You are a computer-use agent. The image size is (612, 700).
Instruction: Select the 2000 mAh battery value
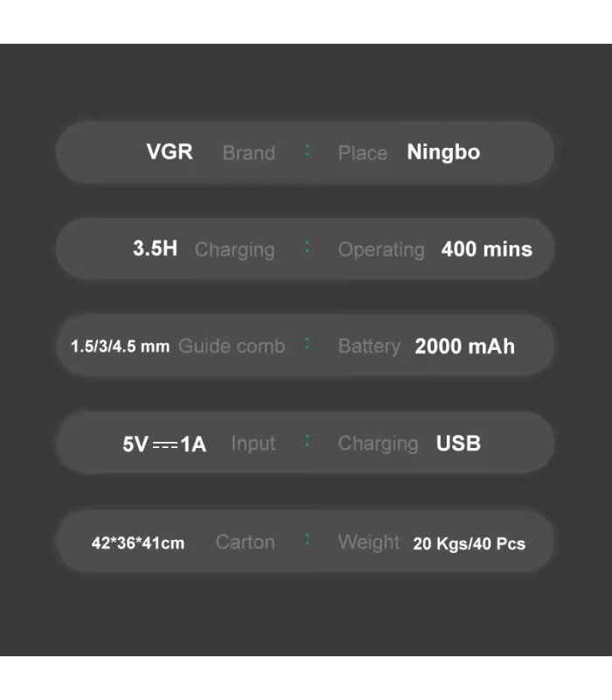(464, 346)
